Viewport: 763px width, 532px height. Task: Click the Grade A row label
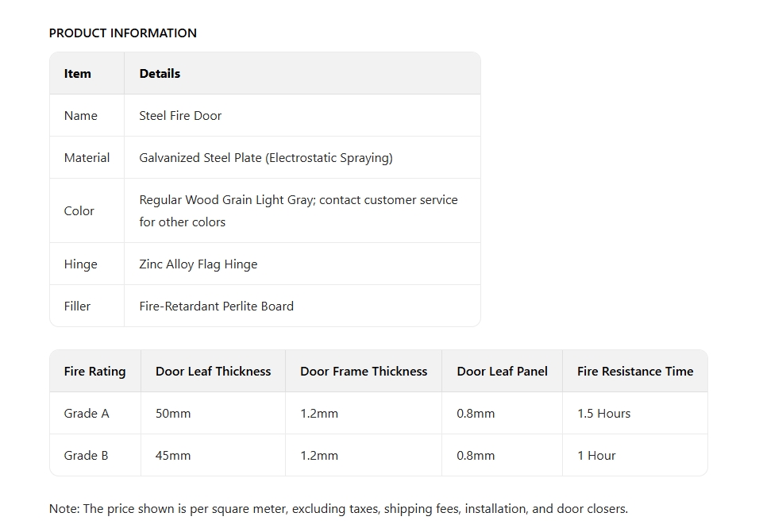87,414
